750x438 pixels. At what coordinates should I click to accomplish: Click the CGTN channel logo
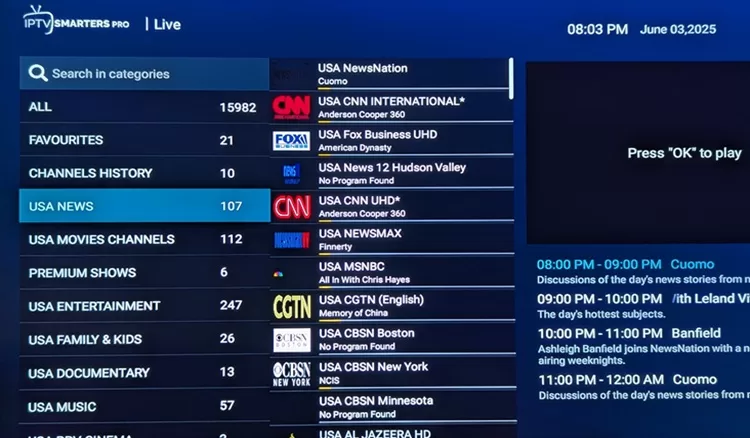[x=292, y=307]
